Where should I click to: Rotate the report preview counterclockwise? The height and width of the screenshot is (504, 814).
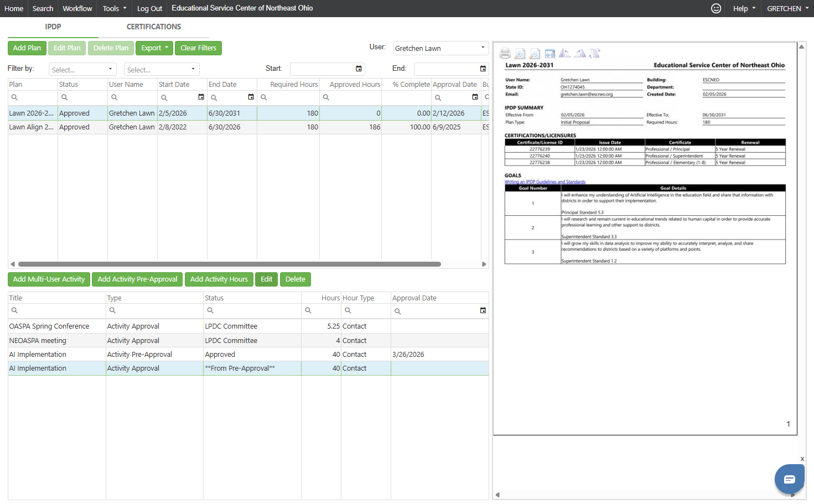coord(564,54)
